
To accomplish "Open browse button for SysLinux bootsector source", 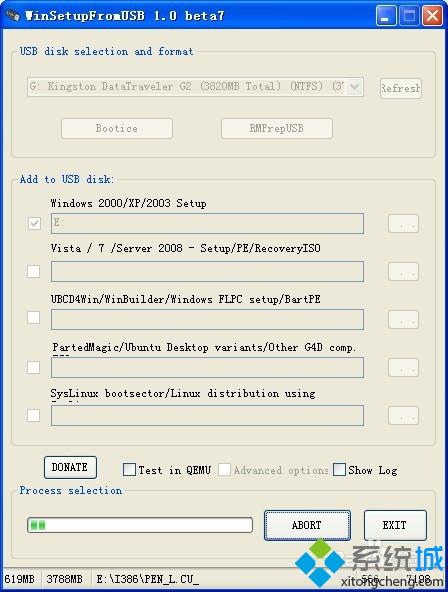I will pyautogui.click(x=403, y=416).
